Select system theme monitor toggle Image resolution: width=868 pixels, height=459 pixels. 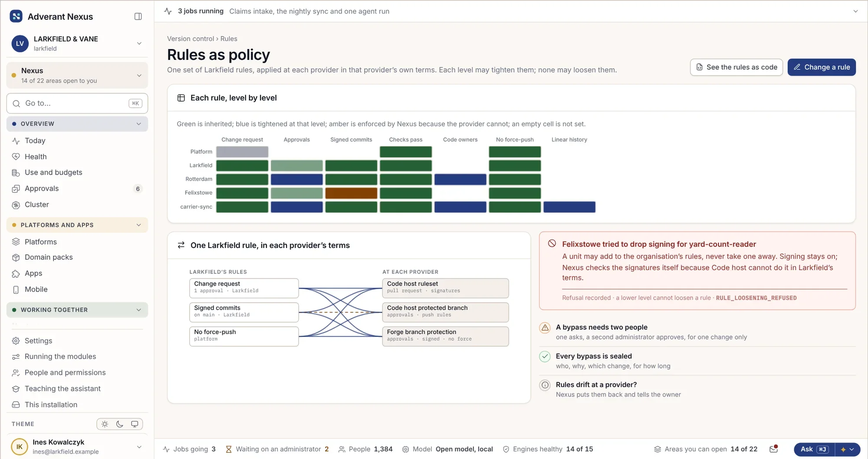(135, 424)
